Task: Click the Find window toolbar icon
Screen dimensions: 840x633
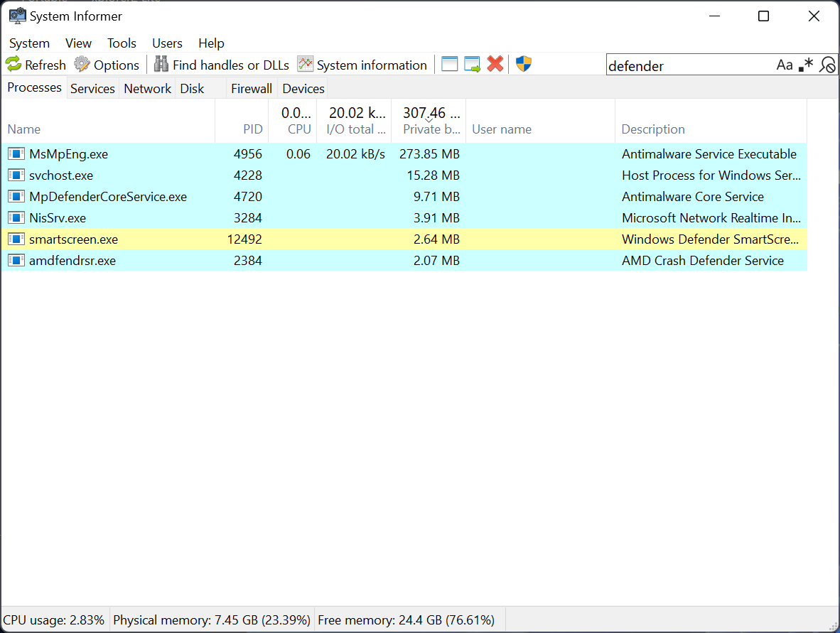Action: point(449,65)
